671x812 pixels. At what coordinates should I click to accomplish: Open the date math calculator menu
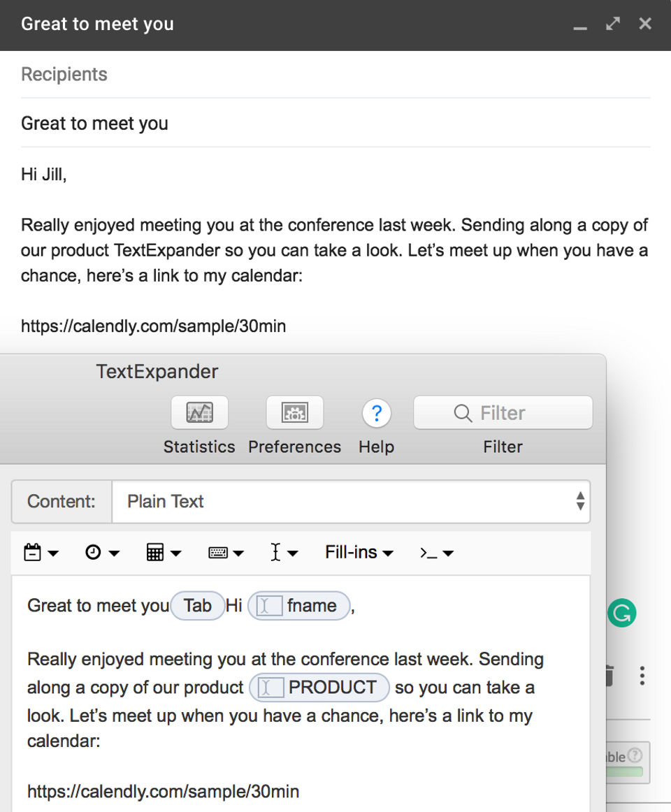pos(164,553)
